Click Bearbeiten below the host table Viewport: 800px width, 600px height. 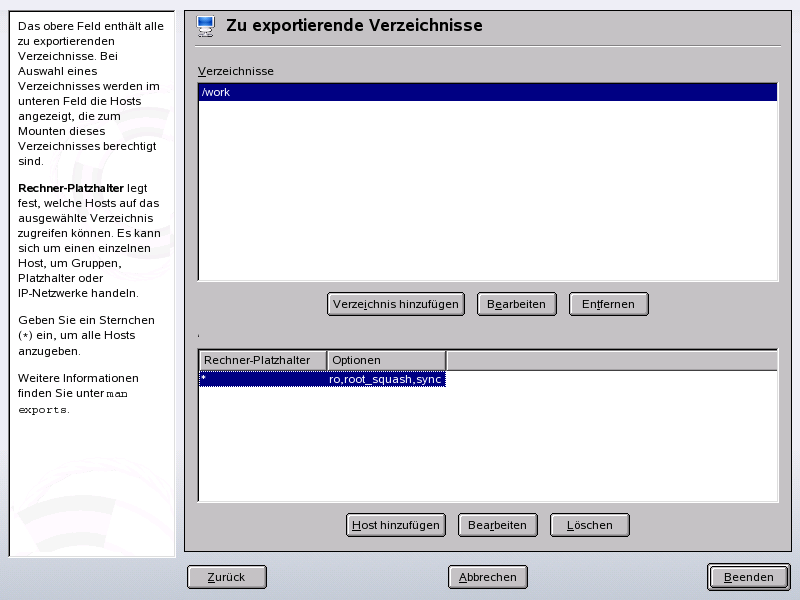[497, 524]
